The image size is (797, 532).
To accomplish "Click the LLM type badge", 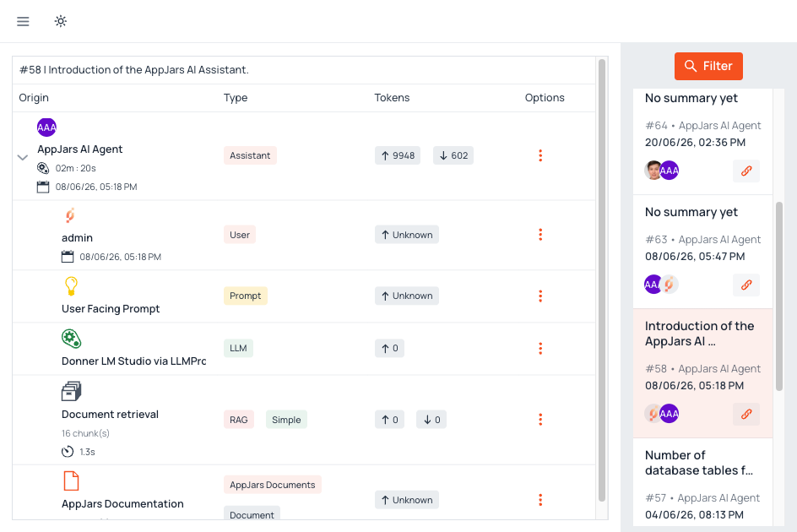I will pyautogui.click(x=238, y=349).
